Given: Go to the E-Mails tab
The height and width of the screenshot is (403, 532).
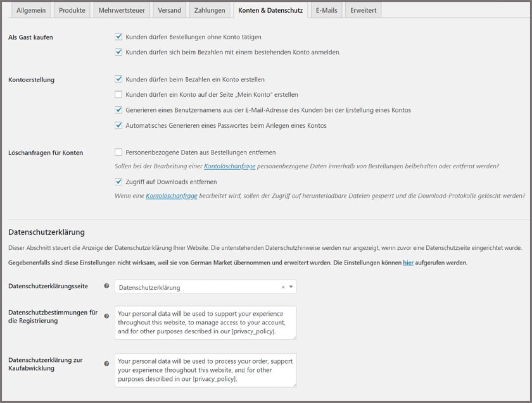Looking at the screenshot, I should point(326,11).
